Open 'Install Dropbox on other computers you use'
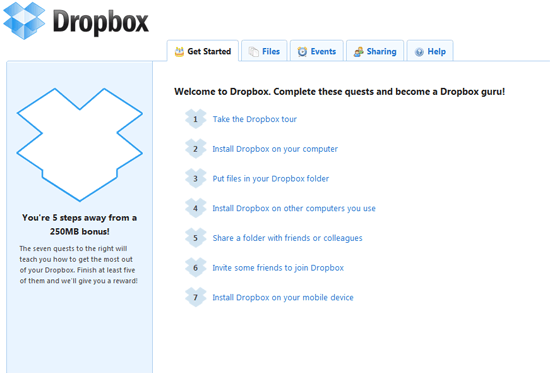This screenshot has width=550, height=373. click(294, 208)
